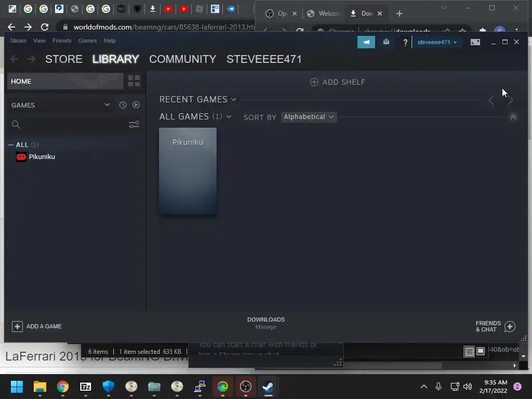Viewport: 532px width, 399px height.
Task: Open the Pikuniku game tile
Action: (x=188, y=171)
